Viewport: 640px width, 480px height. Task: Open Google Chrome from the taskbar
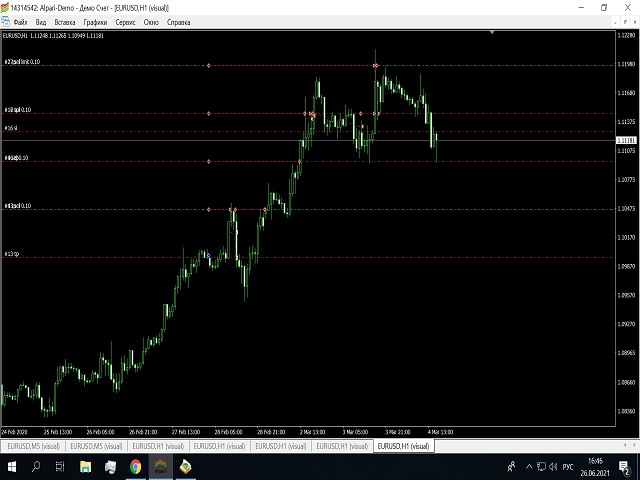coord(136,467)
